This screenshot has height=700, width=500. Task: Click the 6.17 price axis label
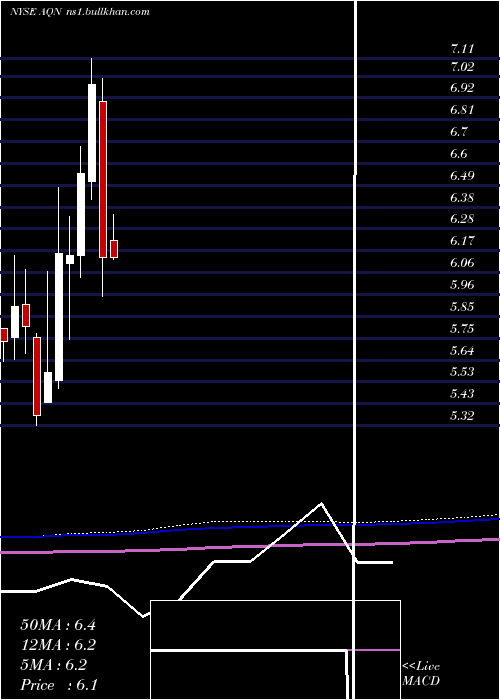462,241
